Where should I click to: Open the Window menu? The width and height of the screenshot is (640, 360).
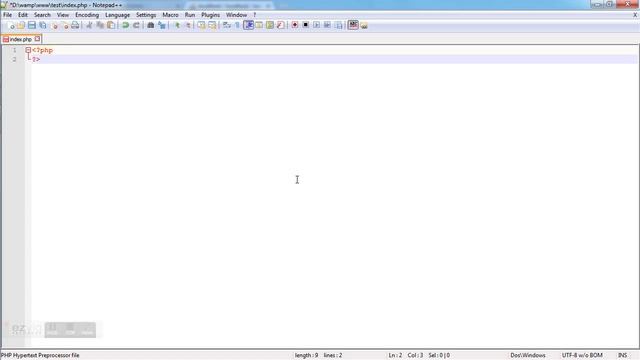pyautogui.click(x=236, y=15)
